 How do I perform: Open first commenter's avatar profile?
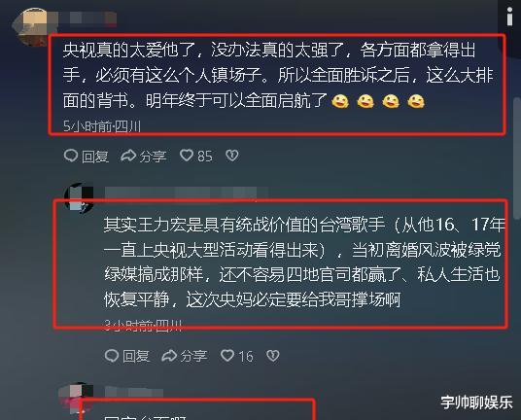tap(33, 26)
